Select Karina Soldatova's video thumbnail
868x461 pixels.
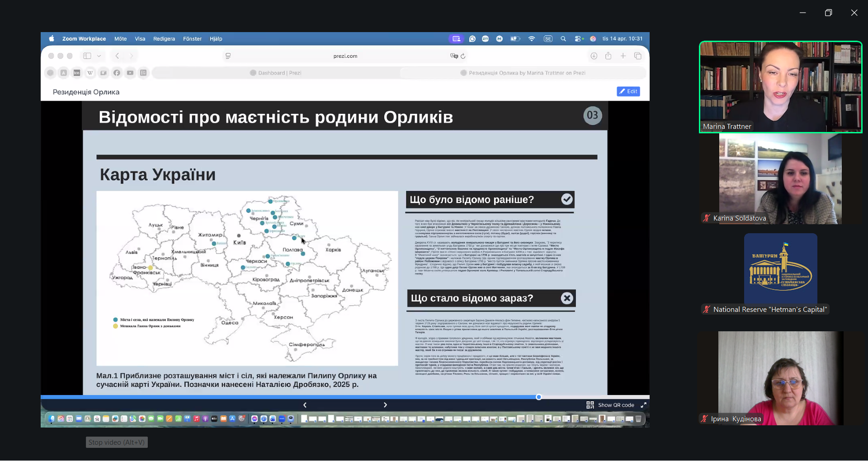780,179
